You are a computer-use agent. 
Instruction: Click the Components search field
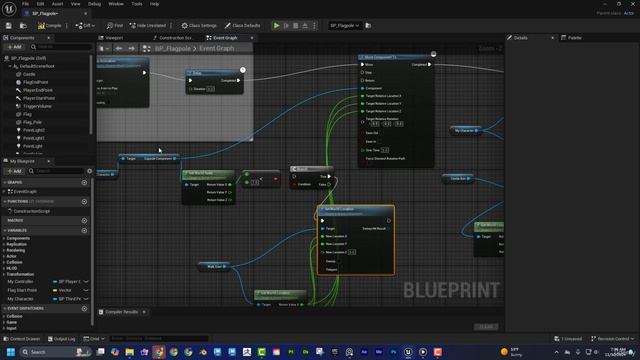pyautogui.click(x=61, y=47)
